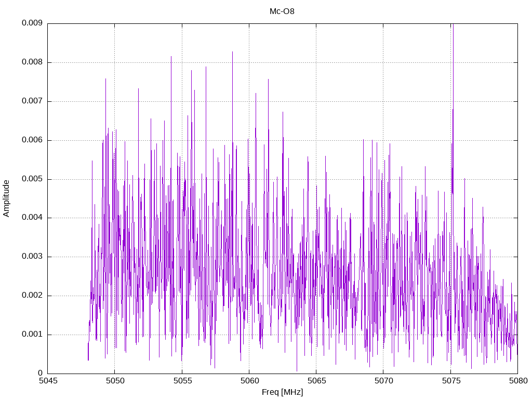Click the x-axis tick label 5075
Screen dimensions: 532x399
pos(451,381)
